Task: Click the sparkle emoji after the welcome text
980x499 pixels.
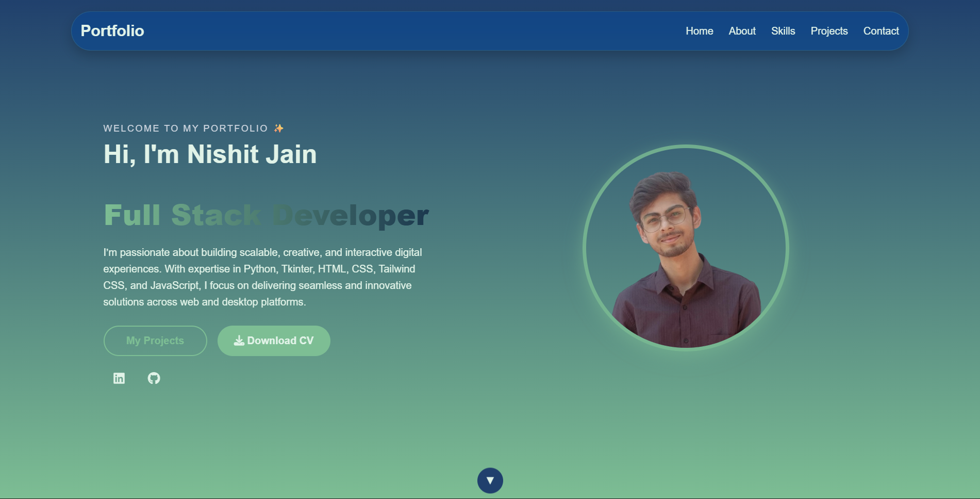Action: tap(279, 128)
